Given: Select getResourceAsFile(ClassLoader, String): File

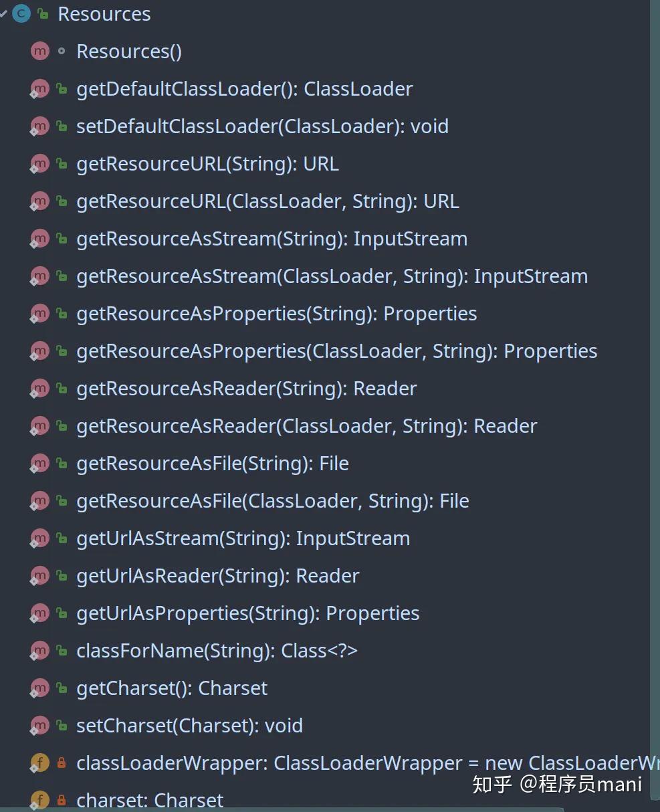Looking at the screenshot, I should coord(272,501).
